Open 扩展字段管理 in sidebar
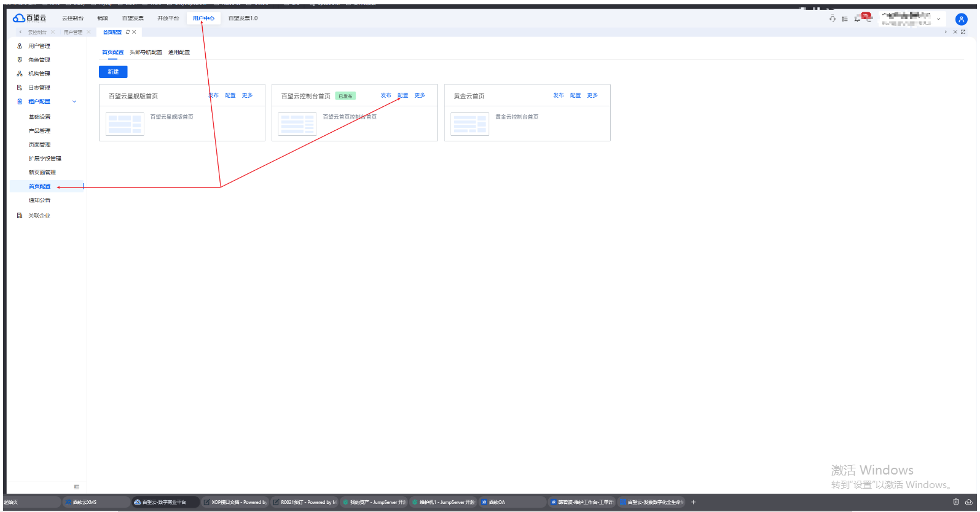The height and width of the screenshot is (512, 980). tap(45, 159)
